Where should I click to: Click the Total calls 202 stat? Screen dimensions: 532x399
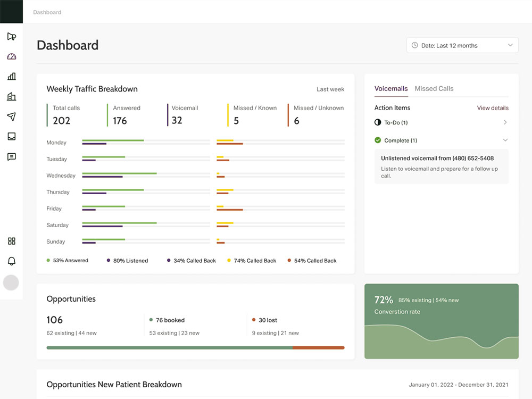(x=64, y=115)
